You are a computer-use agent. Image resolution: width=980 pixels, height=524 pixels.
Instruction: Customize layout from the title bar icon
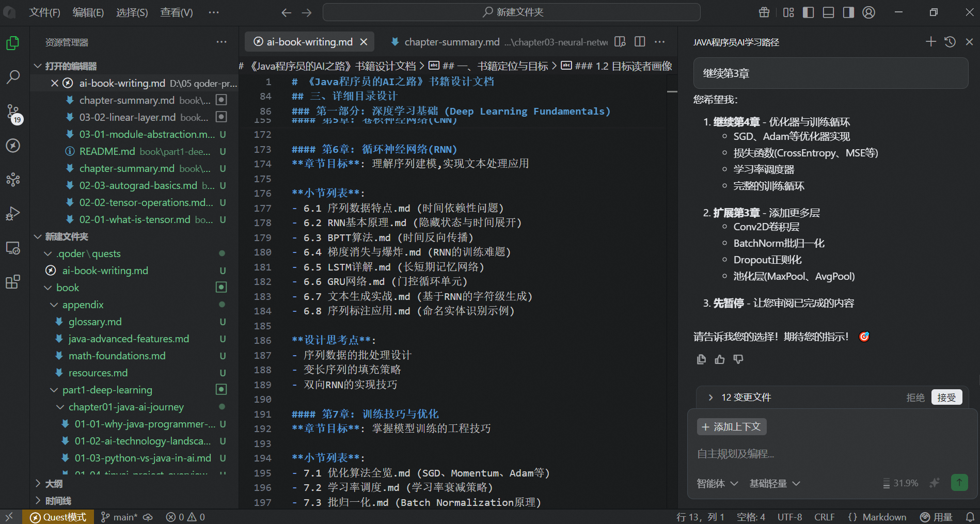click(788, 12)
